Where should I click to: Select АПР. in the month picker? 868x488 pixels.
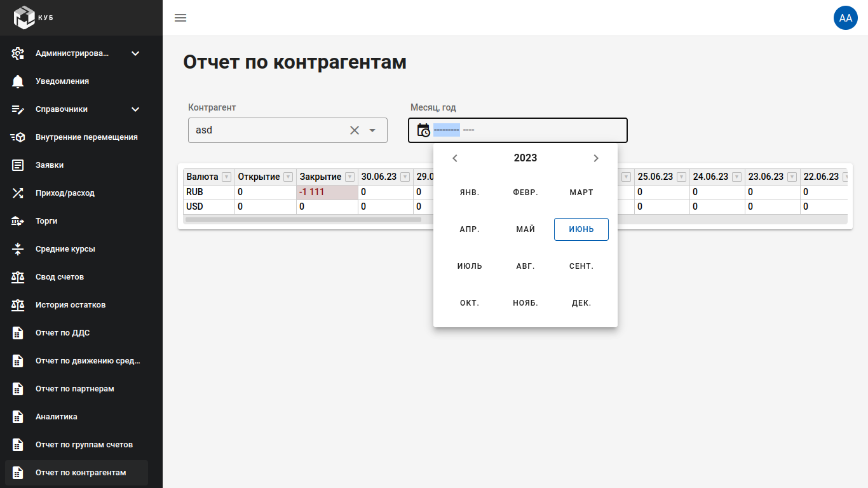(470, 229)
